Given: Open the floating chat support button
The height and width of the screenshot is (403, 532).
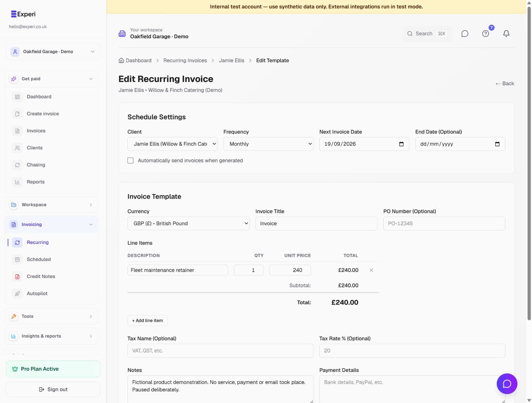Looking at the screenshot, I should (507, 384).
